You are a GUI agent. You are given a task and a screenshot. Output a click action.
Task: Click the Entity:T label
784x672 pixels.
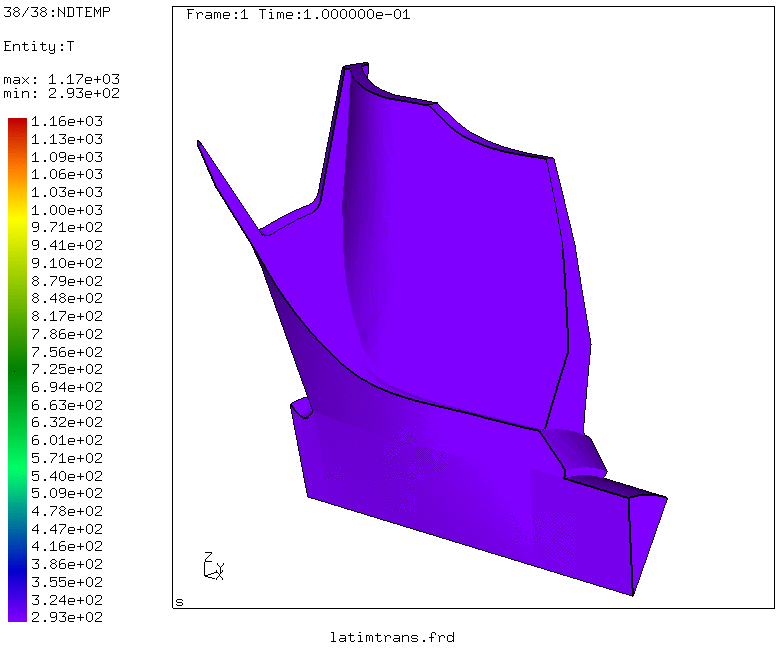coord(38,46)
